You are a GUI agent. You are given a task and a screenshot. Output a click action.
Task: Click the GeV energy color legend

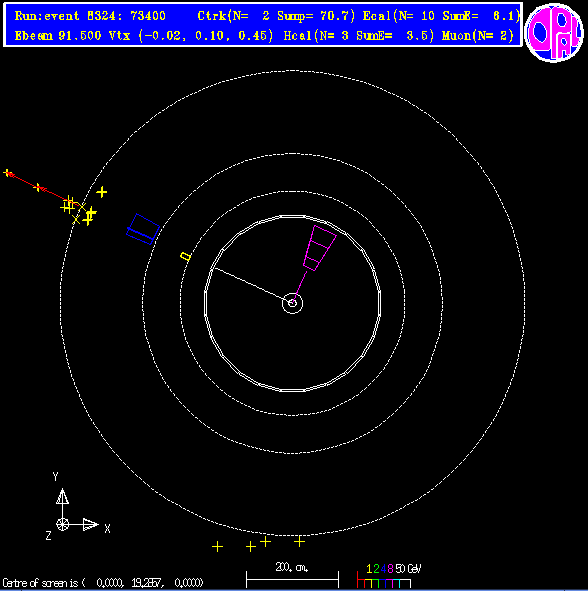coord(389,576)
